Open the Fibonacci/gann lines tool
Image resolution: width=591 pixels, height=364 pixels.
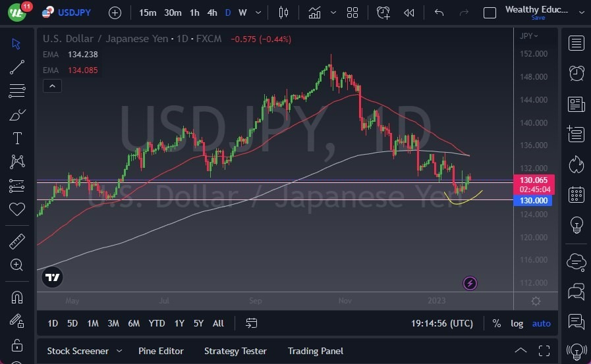[x=17, y=91]
